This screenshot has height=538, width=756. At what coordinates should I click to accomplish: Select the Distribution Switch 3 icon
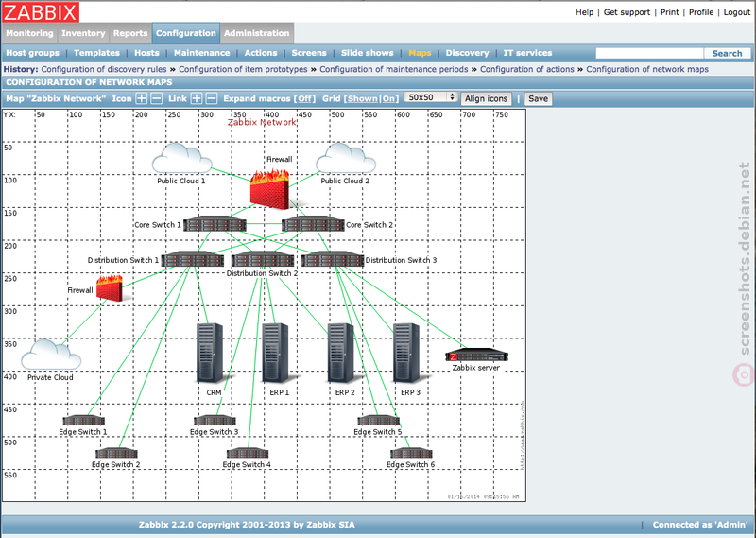pyautogui.click(x=333, y=259)
